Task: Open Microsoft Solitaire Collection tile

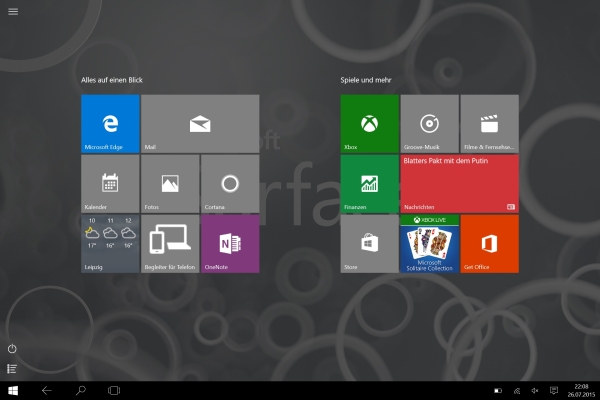Action: coord(430,244)
